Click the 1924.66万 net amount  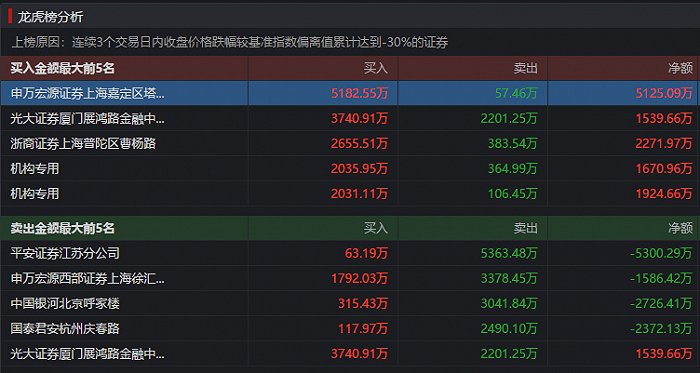click(x=664, y=194)
